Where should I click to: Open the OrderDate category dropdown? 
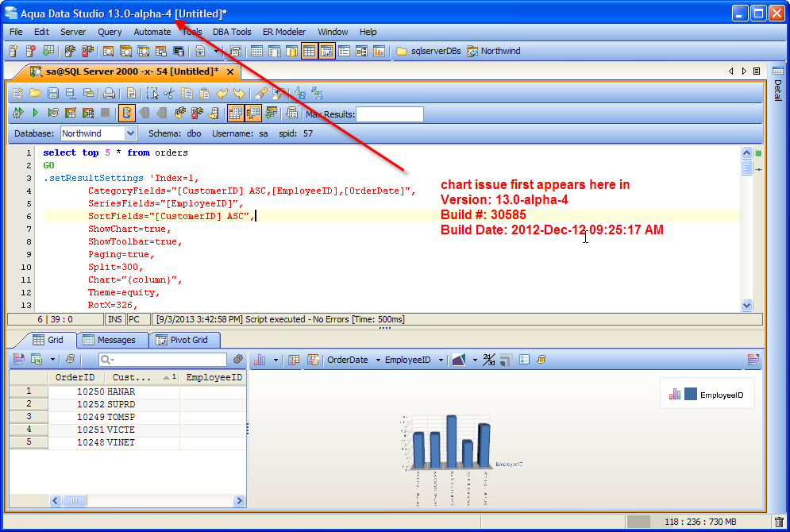(353, 360)
